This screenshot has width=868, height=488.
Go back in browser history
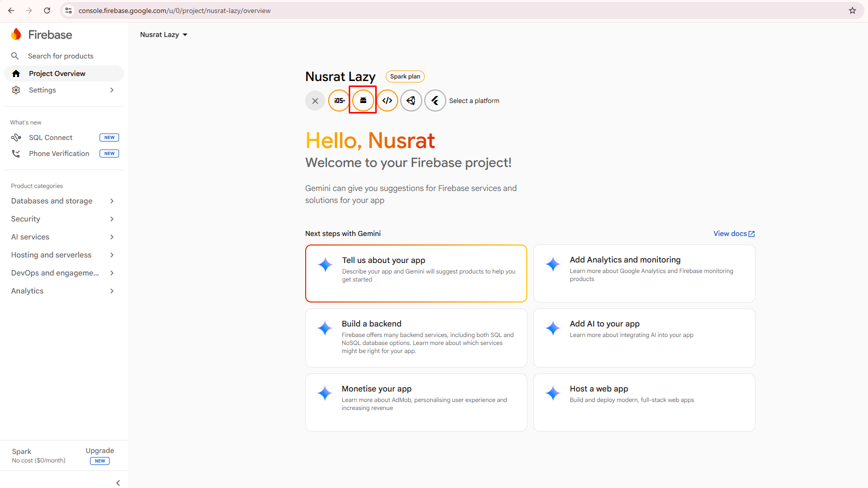click(11, 10)
